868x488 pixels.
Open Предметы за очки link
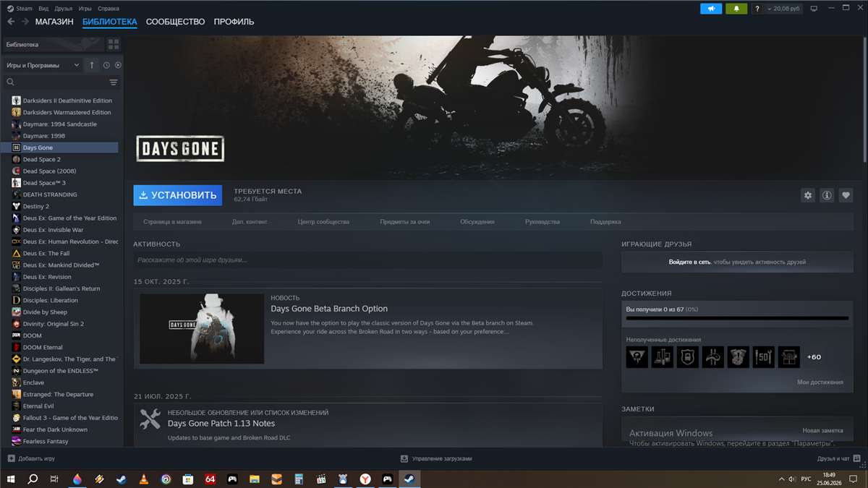(x=404, y=222)
